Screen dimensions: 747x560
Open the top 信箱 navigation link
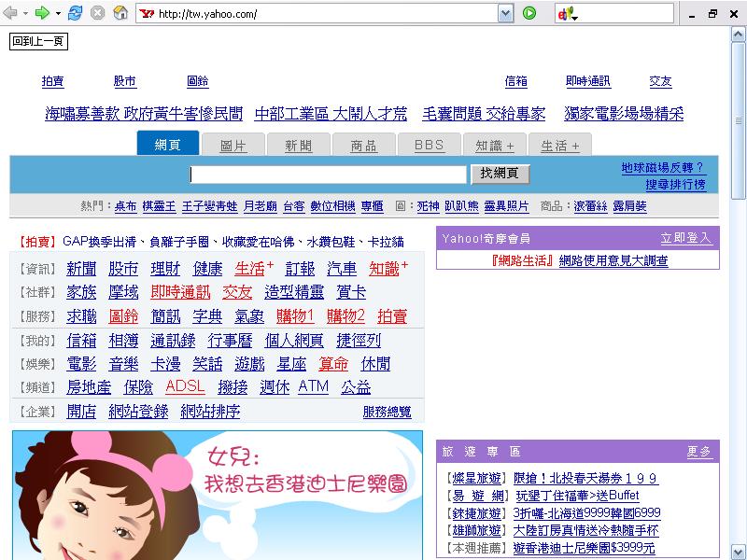click(516, 81)
